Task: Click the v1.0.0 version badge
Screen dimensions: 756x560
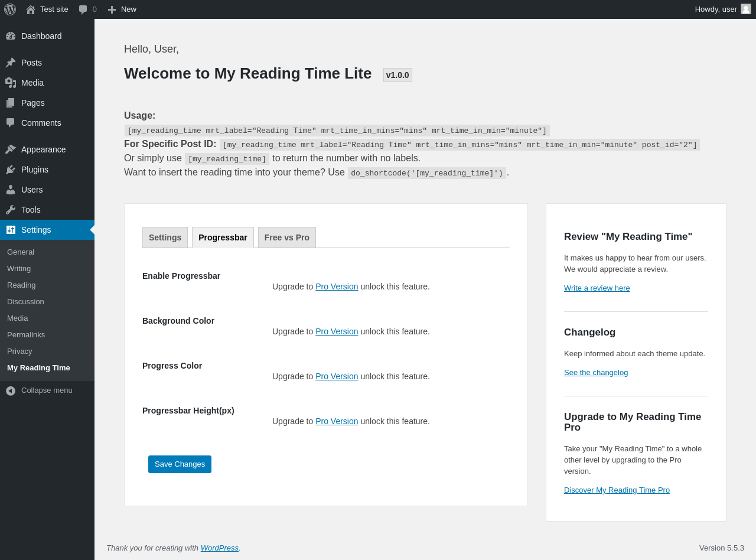Action: point(397,75)
